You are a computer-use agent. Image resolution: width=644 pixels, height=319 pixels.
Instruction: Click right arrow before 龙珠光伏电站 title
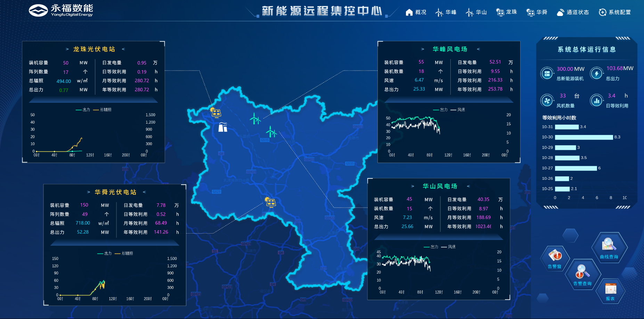[67, 49]
